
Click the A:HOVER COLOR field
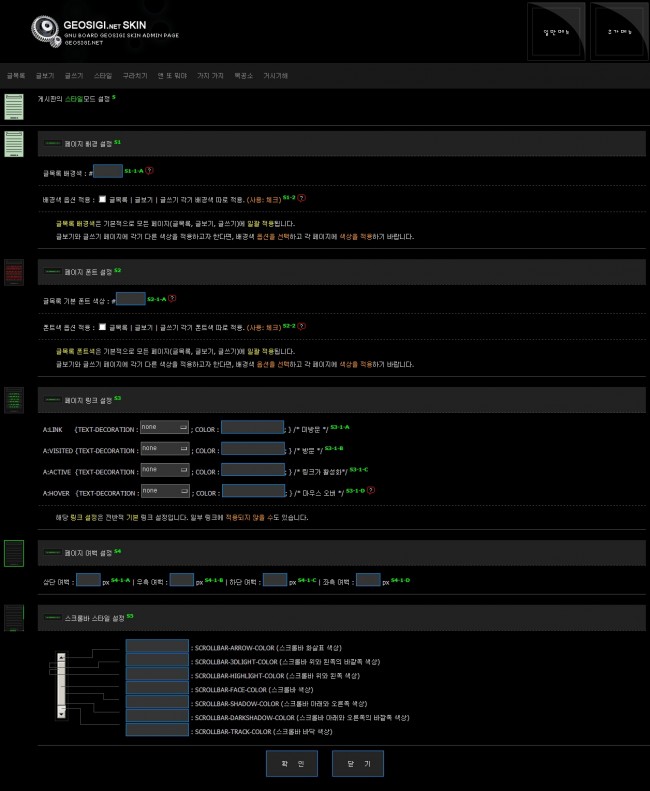254,491
